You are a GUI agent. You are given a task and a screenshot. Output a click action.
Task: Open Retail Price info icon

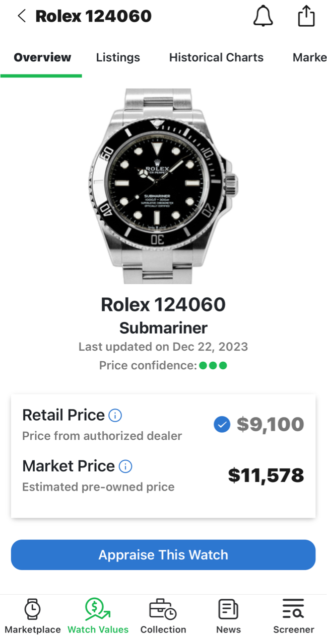[115, 416]
